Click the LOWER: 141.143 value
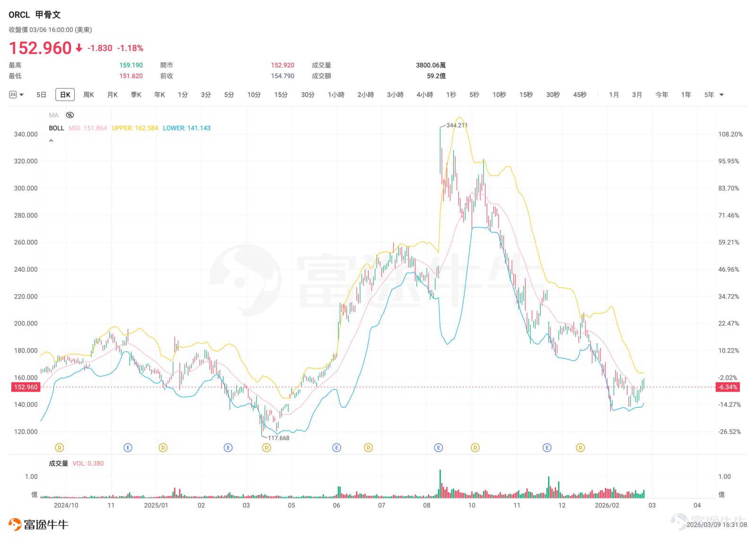 187,128
